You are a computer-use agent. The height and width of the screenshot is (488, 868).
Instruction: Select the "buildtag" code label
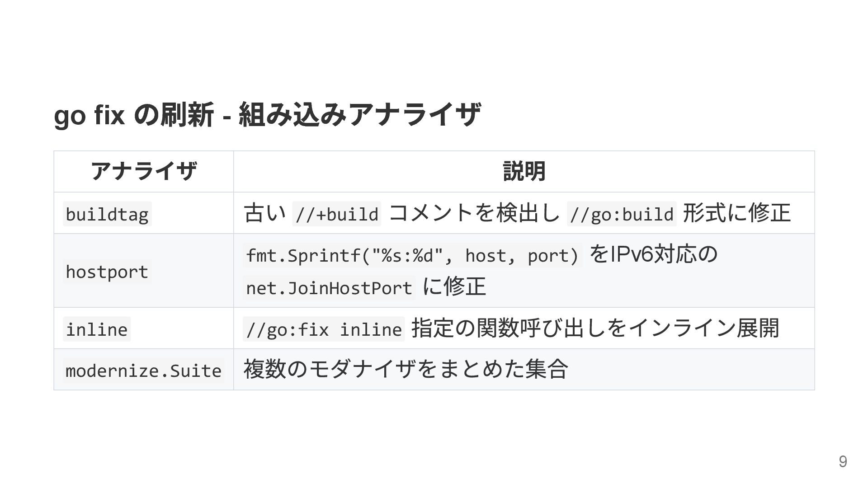click(x=107, y=214)
